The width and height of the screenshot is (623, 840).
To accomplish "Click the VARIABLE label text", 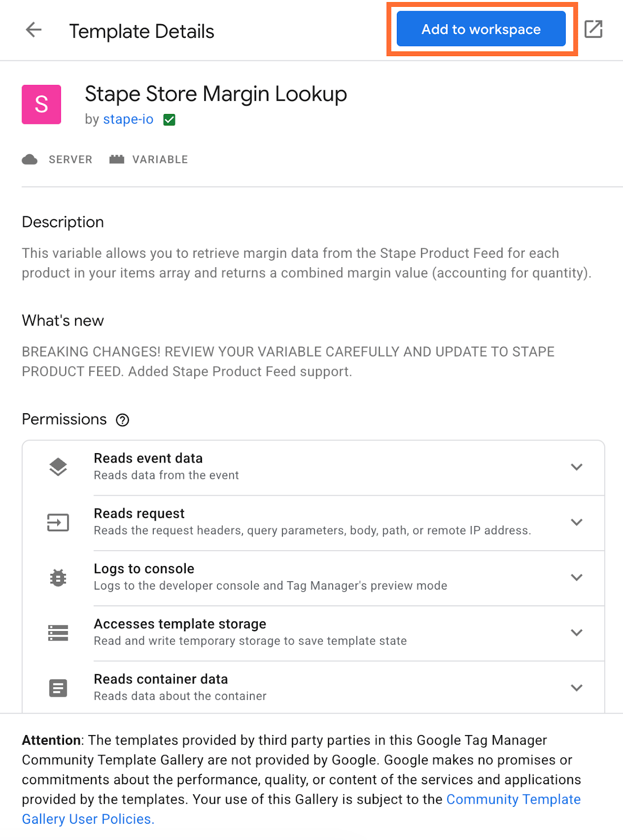I will click(160, 160).
